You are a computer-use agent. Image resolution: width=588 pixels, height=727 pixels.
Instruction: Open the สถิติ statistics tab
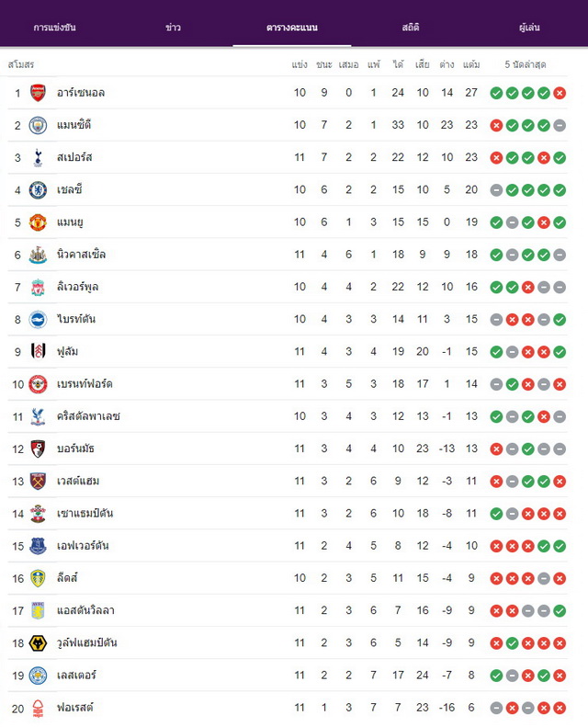pos(411,28)
